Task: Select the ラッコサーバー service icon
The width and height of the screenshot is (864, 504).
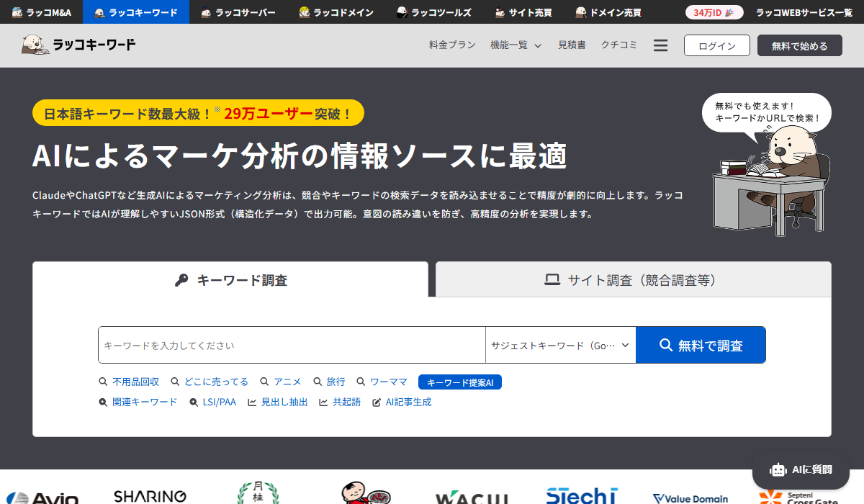Action: pyautogui.click(x=238, y=12)
